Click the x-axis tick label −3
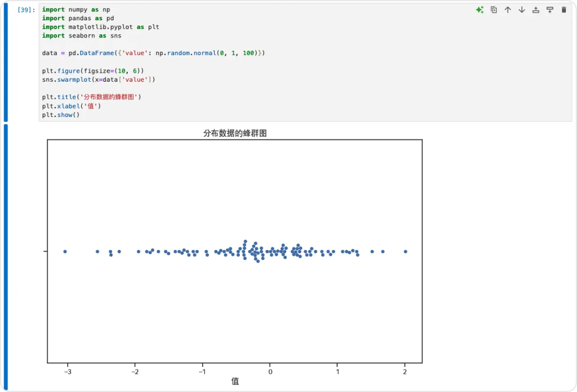 [67, 372]
